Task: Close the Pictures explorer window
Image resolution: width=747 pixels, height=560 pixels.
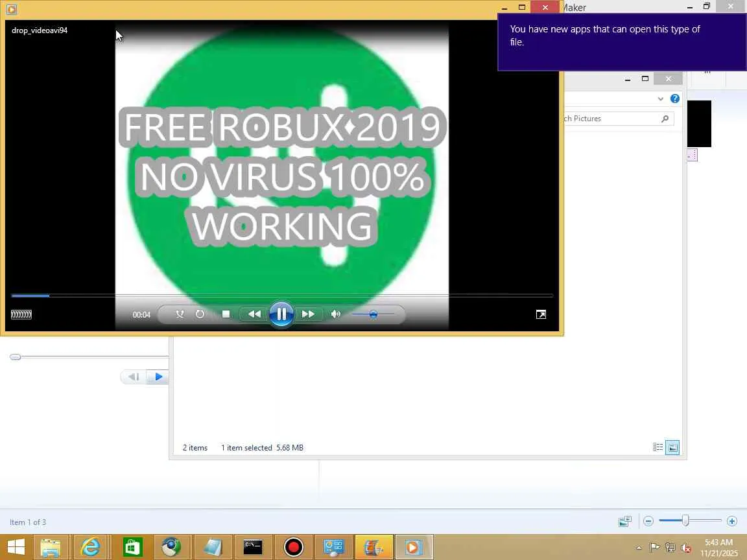Action: click(x=669, y=78)
